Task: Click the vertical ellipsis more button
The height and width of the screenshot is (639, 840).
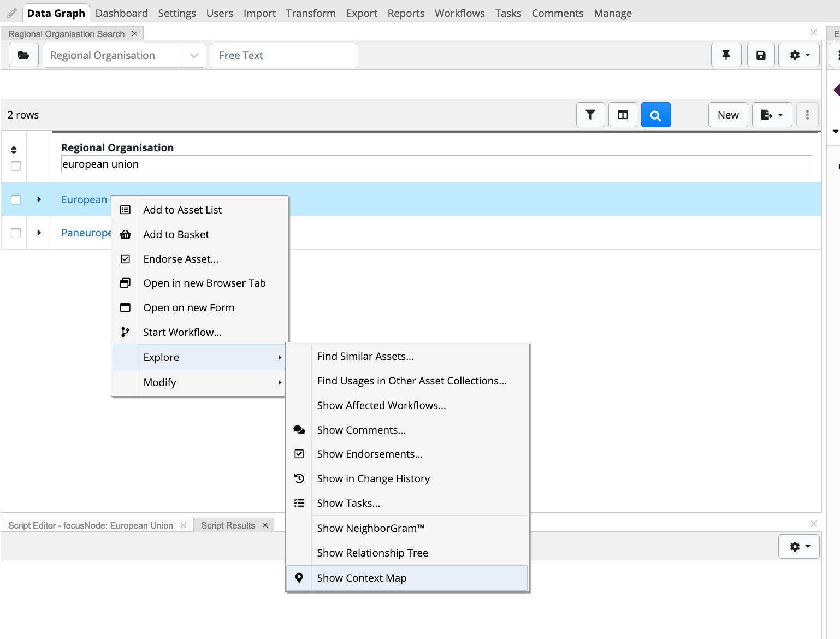Action: pos(807,115)
